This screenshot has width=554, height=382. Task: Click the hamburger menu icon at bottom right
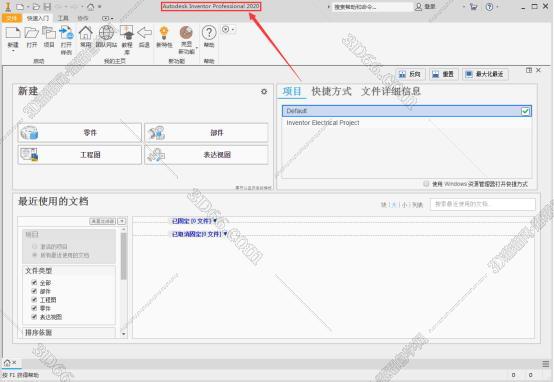point(546,364)
